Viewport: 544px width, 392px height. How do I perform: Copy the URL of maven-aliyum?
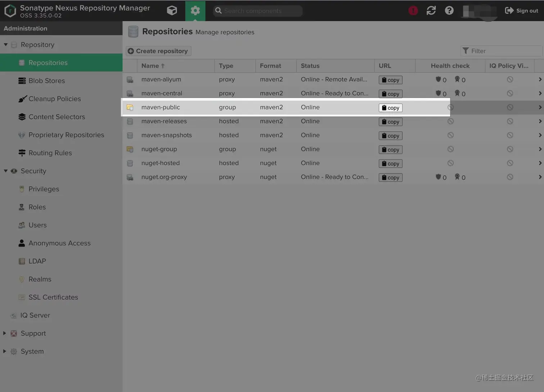[390, 80]
